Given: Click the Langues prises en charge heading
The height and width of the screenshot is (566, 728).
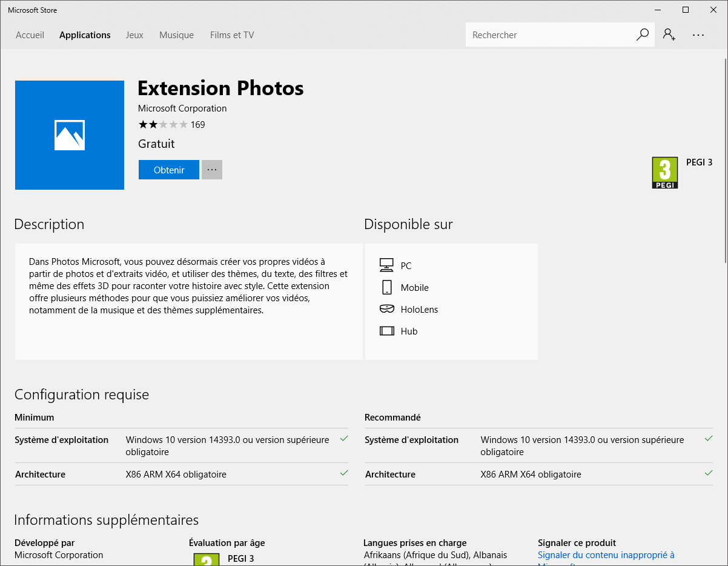Looking at the screenshot, I should 415,543.
